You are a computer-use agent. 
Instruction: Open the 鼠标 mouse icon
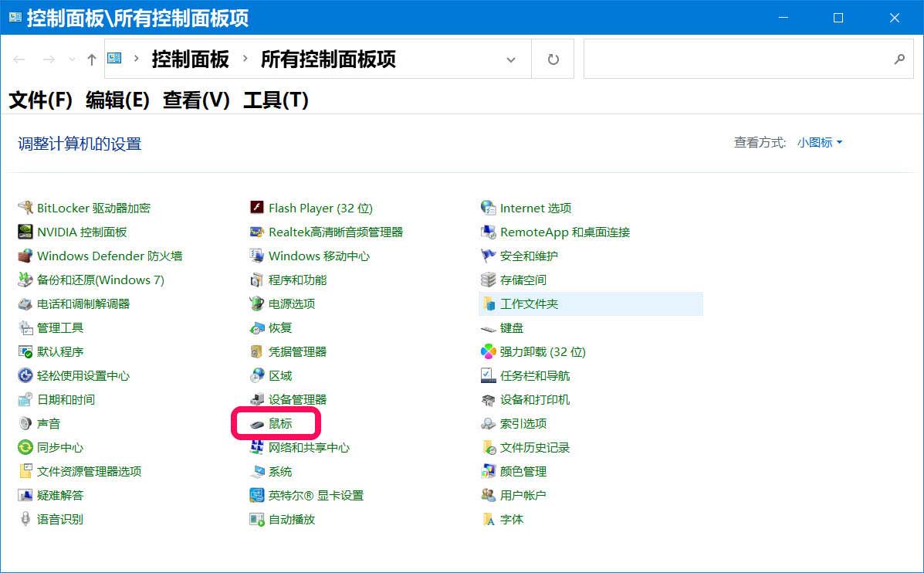[257, 424]
